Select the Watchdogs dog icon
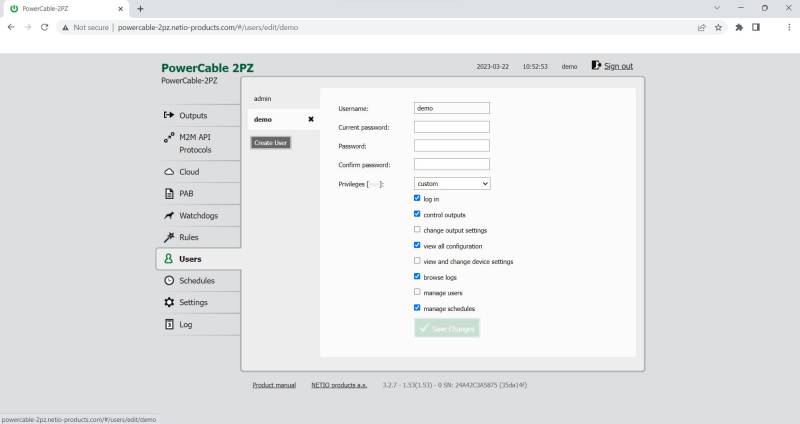The width and height of the screenshot is (800, 424). [169, 215]
